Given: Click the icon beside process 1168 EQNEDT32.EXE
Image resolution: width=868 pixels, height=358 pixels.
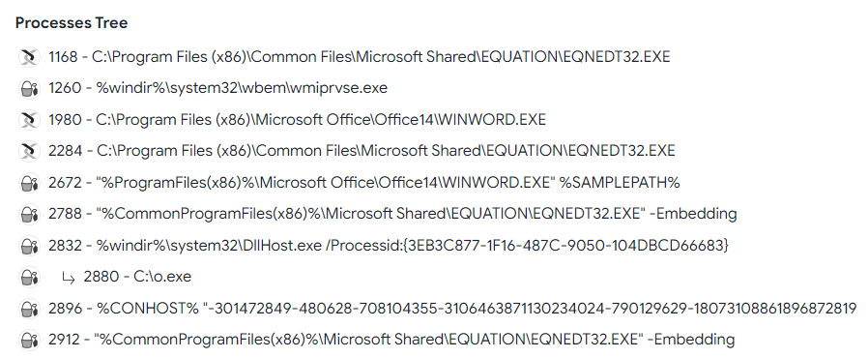Looking at the screenshot, I should (28, 57).
